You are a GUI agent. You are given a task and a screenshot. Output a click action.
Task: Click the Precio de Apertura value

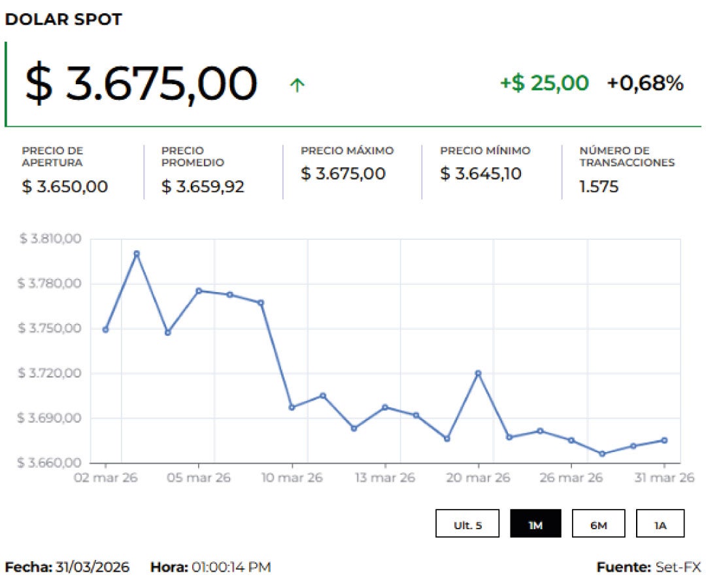click(x=65, y=187)
